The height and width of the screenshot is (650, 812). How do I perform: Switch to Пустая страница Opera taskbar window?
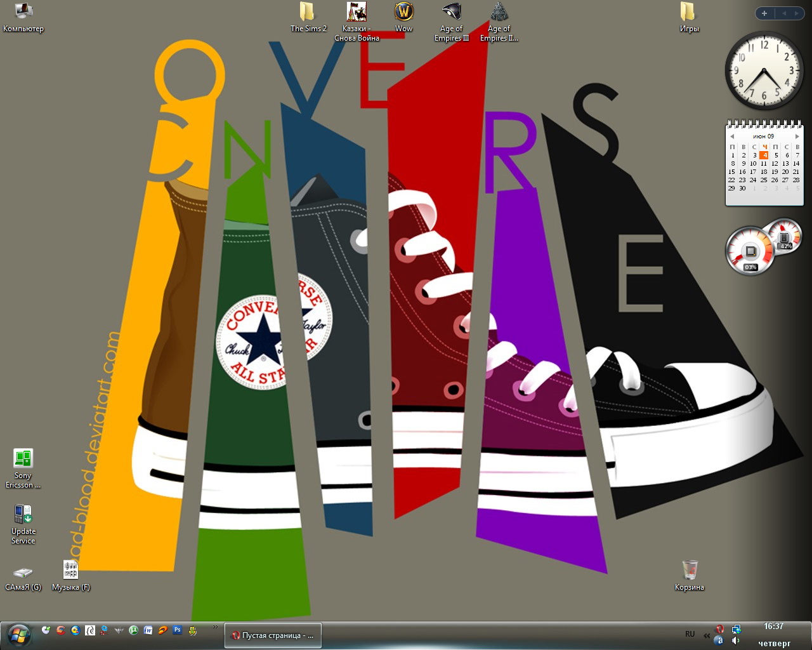click(273, 635)
